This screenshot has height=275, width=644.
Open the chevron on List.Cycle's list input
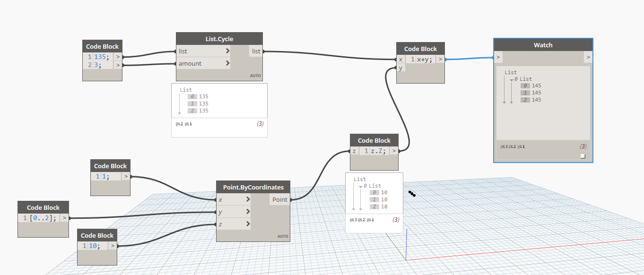pos(227,51)
